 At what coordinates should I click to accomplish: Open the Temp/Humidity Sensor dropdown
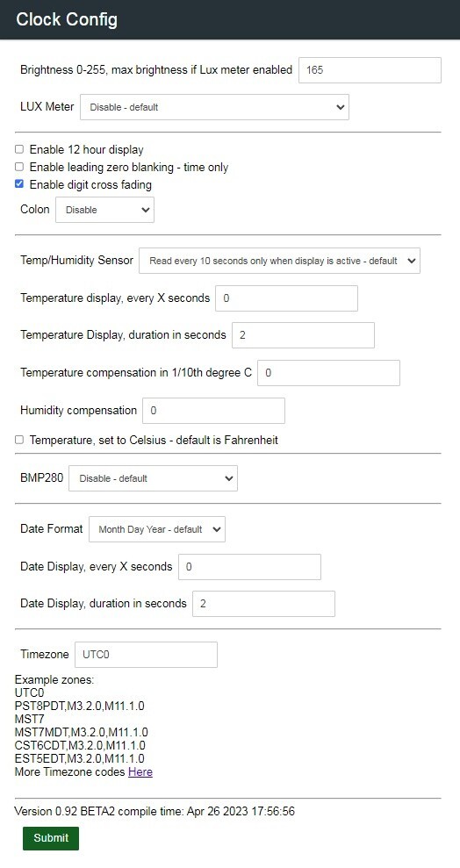tap(279, 260)
